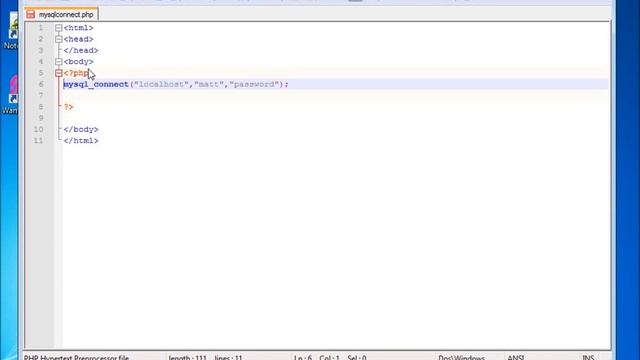Click the red save-state icon on mysqlconnect.php tab
The height and width of the screenshot is (360, 640).
click(x=31, y=15)
